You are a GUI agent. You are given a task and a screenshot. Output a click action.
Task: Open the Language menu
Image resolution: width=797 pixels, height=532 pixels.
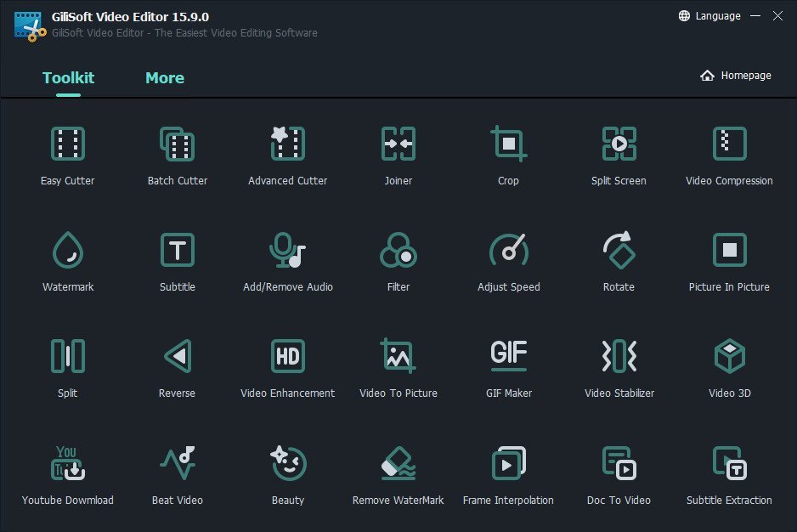(x=709, y=16)
